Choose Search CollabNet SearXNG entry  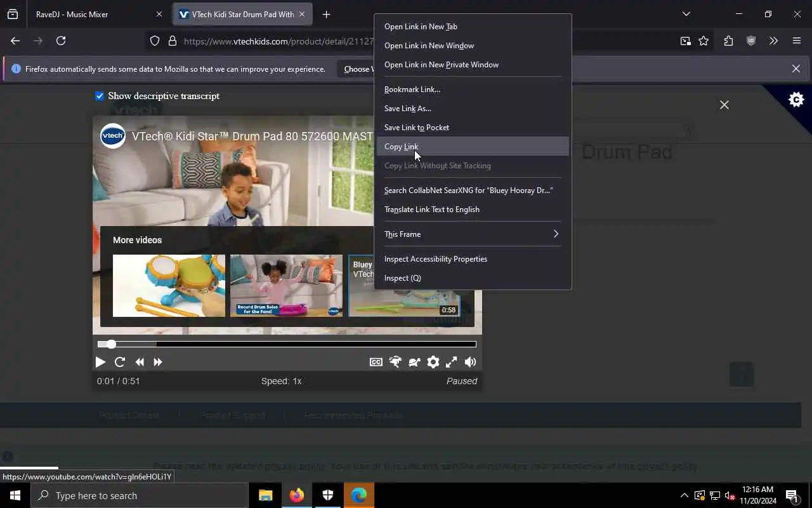click(473, 190)
